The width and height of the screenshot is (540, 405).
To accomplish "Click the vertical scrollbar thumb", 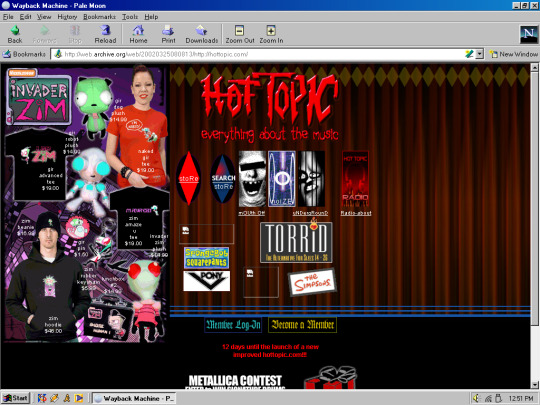I will coord(534,198).
